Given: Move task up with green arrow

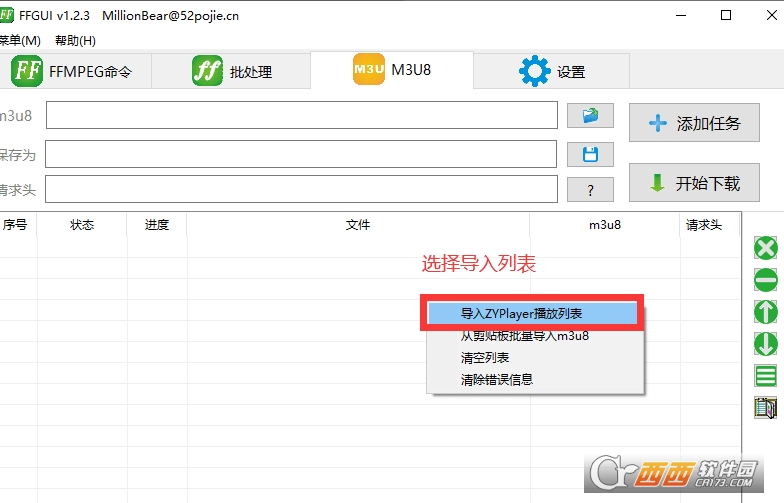Looking at the screenshot, I should pyautogui.click(x=766, y=312).
